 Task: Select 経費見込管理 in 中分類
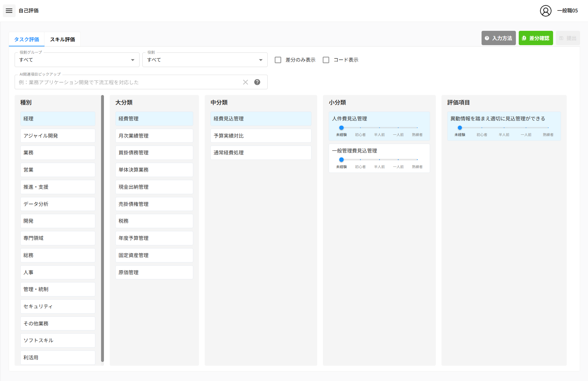pos(261,119)
